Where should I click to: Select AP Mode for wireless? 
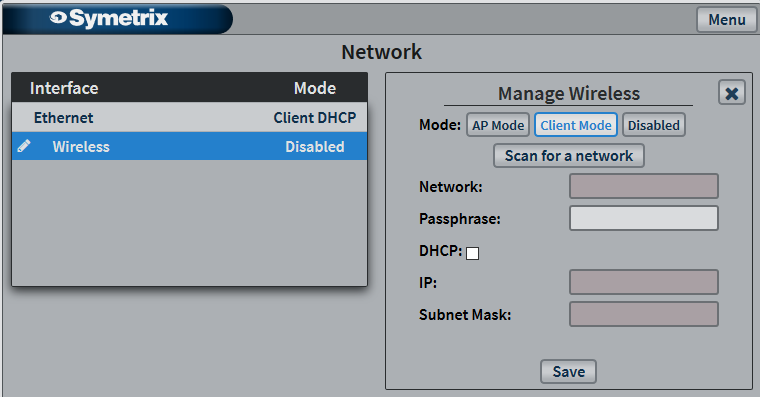click(x=498, y=125)
